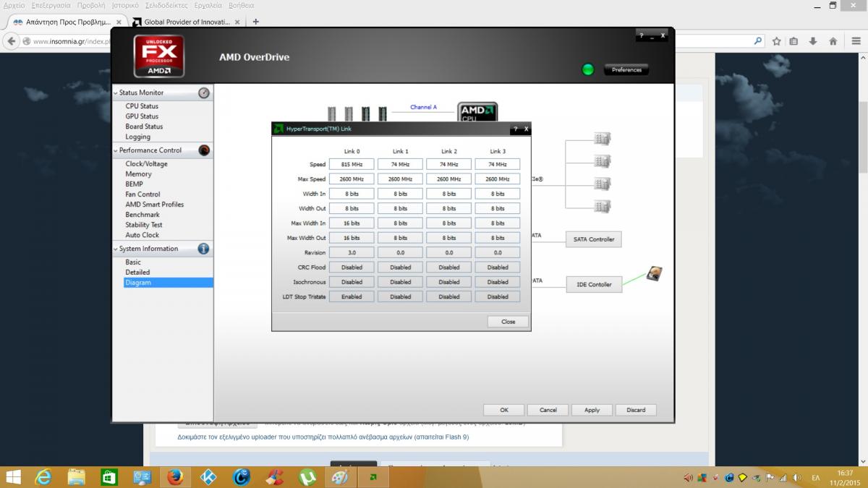Open Firefox Σελιδοδείκτες menu
The image size is (868, 488).
pyautogui.click(x=167, y=5)
